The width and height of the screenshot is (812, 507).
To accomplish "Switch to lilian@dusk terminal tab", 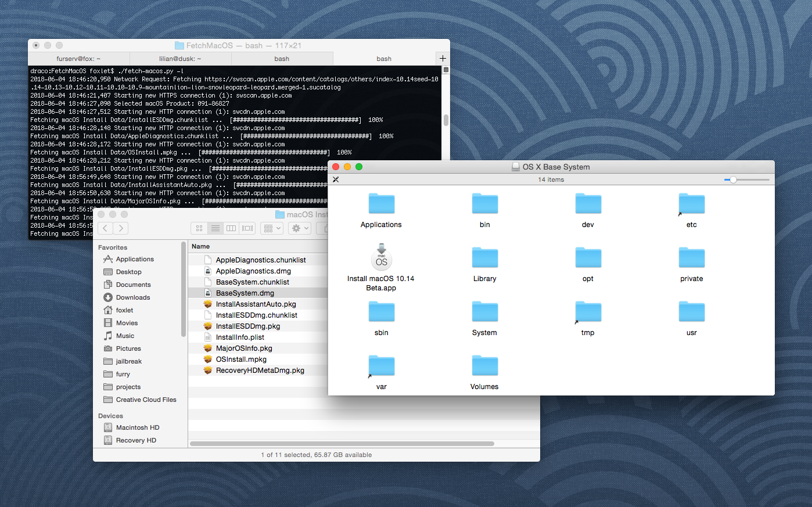I will click(x=180, y=59).
